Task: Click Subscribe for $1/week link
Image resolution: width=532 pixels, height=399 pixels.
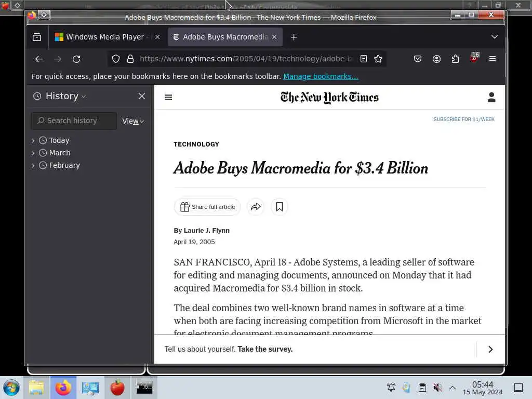Action: (464, 119)
